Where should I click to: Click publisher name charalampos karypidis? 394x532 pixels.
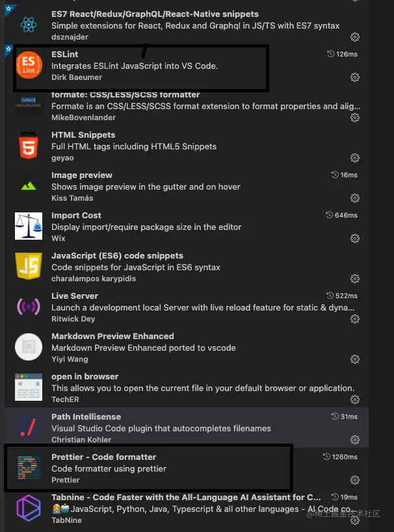pos(94,279)
